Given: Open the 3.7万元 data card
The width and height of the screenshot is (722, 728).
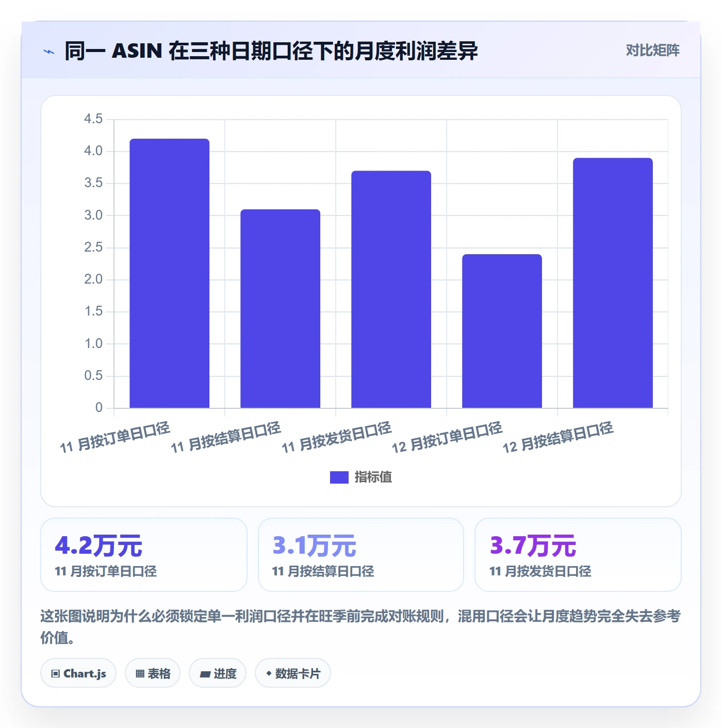Looking at the screenshot, I should [x=578, y=555].
